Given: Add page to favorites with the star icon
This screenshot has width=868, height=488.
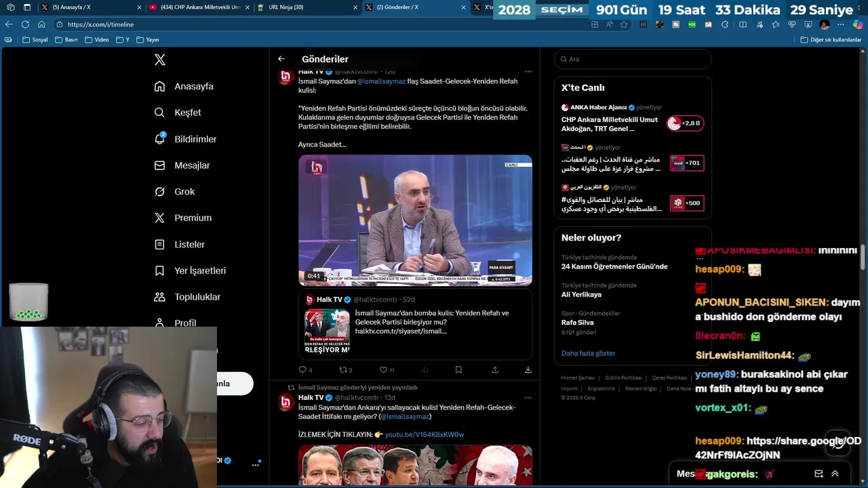Looking at the screenshot, I should coord(624,24).
